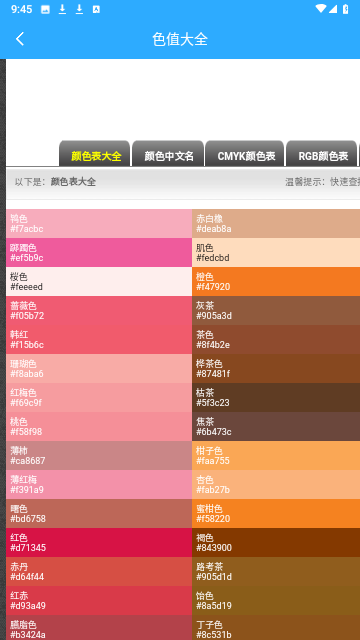Pick the 桦茶色 #87481f swatch
This screenshot has width=360, height=640.
276,369
